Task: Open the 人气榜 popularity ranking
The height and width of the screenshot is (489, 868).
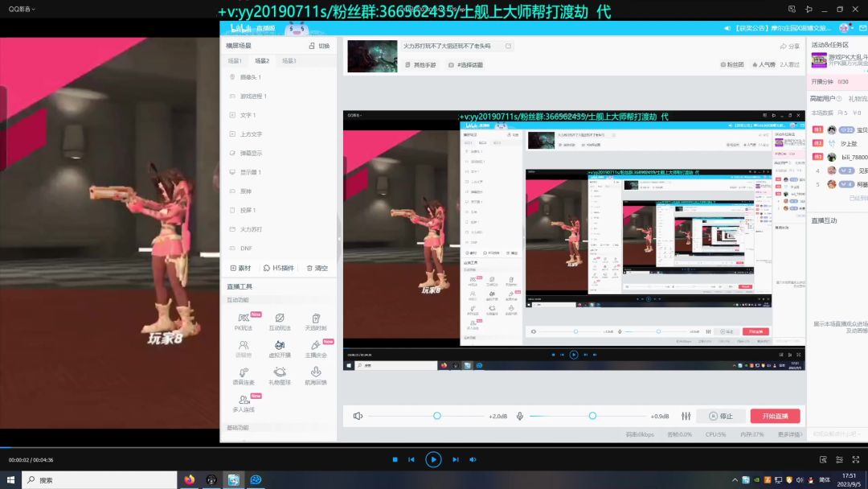Action: (x=764, y=65)
